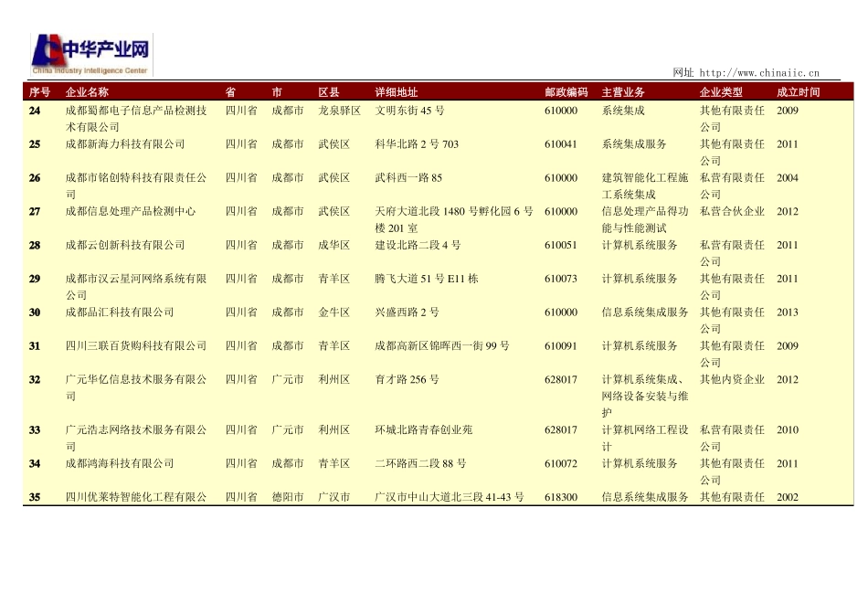
Task: Click business 系统集成服务 in row 25
Action: point(634,144)
